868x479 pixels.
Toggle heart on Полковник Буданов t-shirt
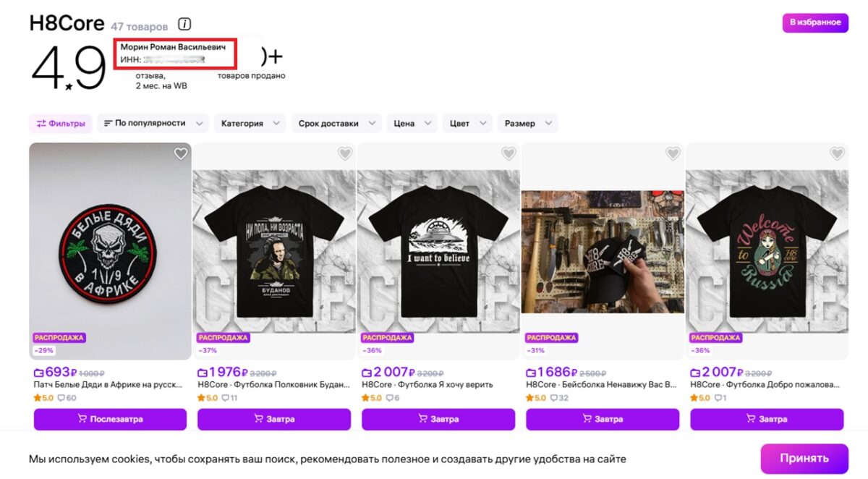pyautogui.click(x=345, y=153)
